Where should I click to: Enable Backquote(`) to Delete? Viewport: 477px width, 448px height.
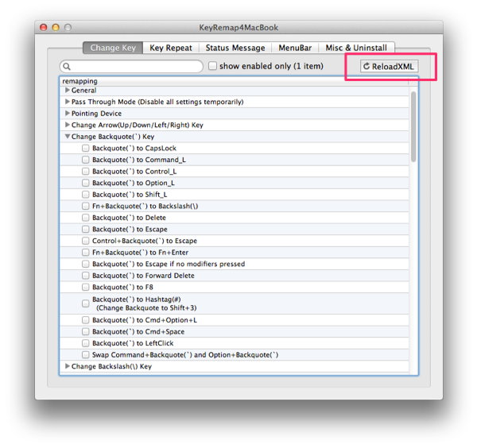click(x=86, y=218)
